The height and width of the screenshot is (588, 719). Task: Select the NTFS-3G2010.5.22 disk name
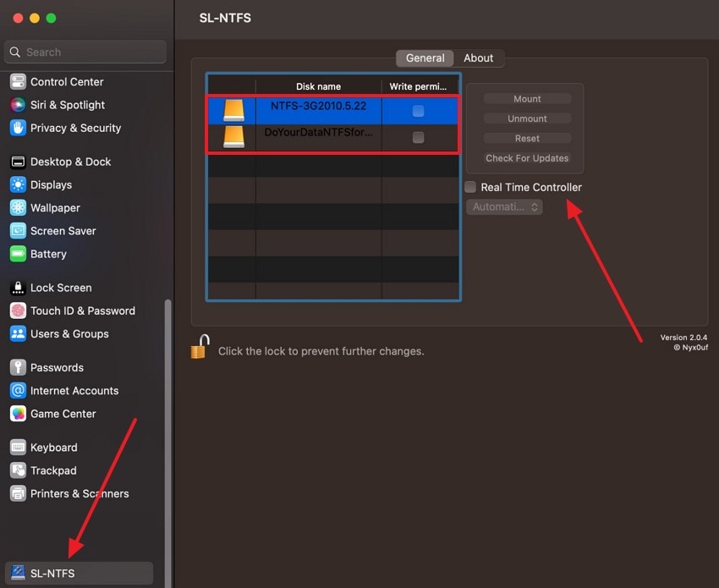tap(318, 106)
